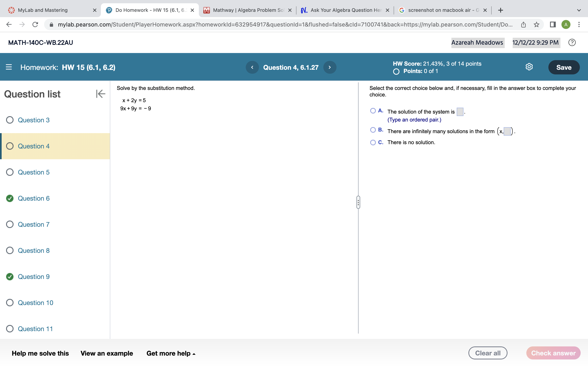Open the homework settings gear
This screenshot has width=588, height=367.
coord(529,67)
